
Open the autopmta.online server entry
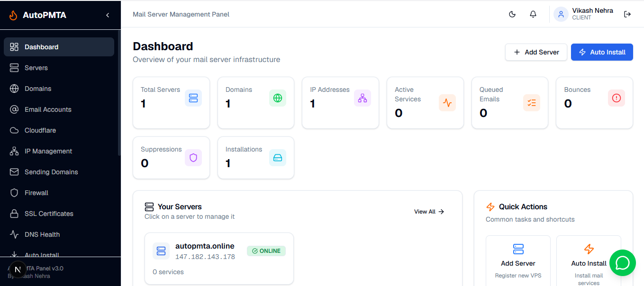click(x=219, y=259)
